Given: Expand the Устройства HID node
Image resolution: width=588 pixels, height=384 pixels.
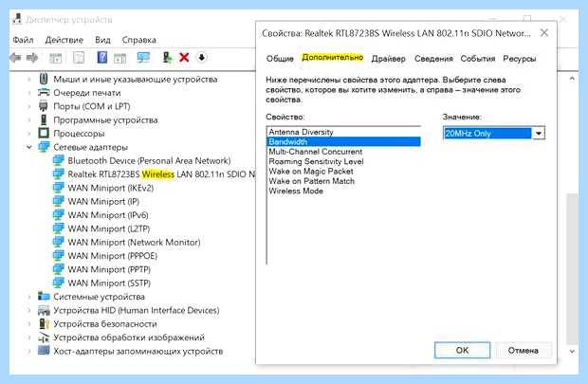Looking at the screenshot, I should (29, 310).
